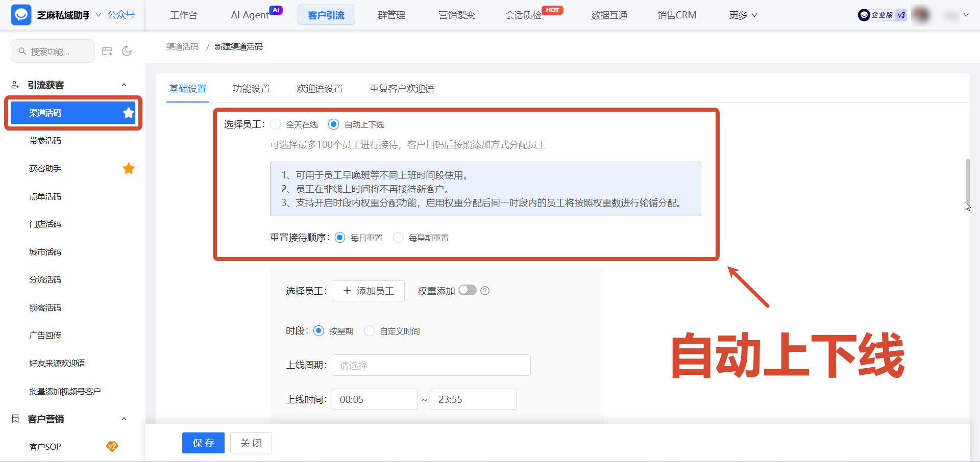The width and height of the screenshot is (980, 462).
Task: Open the 更多 top menu dropdown
Action: pos(743,15)
